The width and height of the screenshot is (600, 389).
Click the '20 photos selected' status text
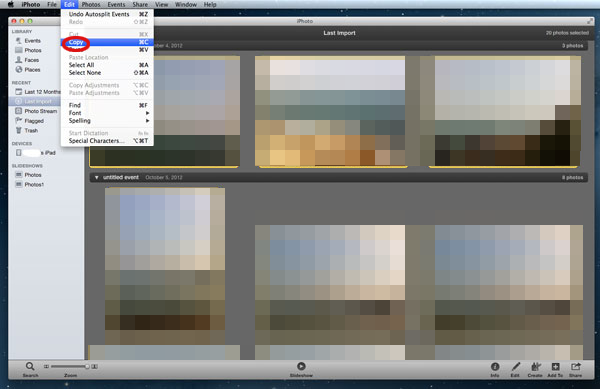[x=567, y=33]
